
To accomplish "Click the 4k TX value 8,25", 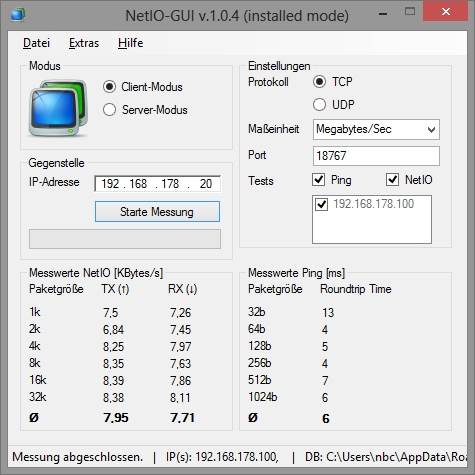I will coord(113,347).
